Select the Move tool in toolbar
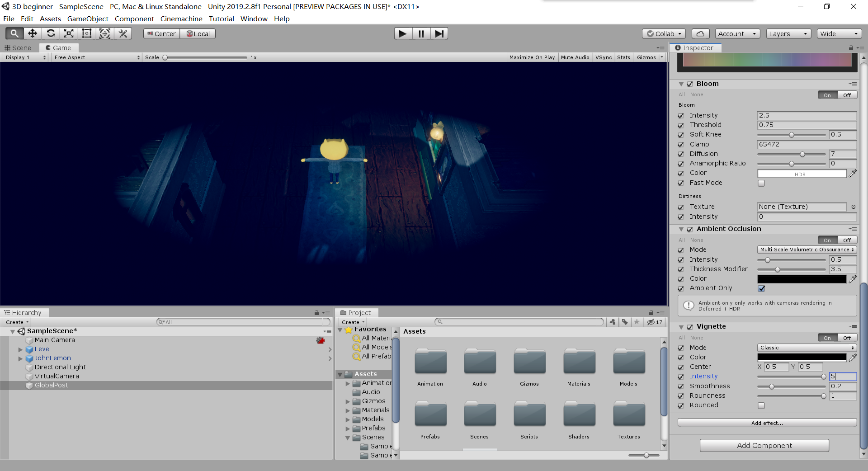This screenshot has height=471, width=868. 33,33
